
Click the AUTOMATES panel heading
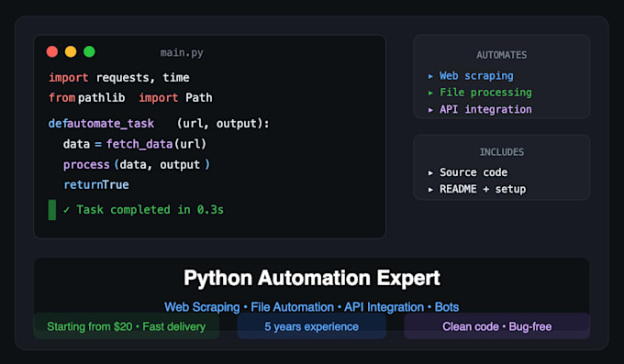pos(501,55)
